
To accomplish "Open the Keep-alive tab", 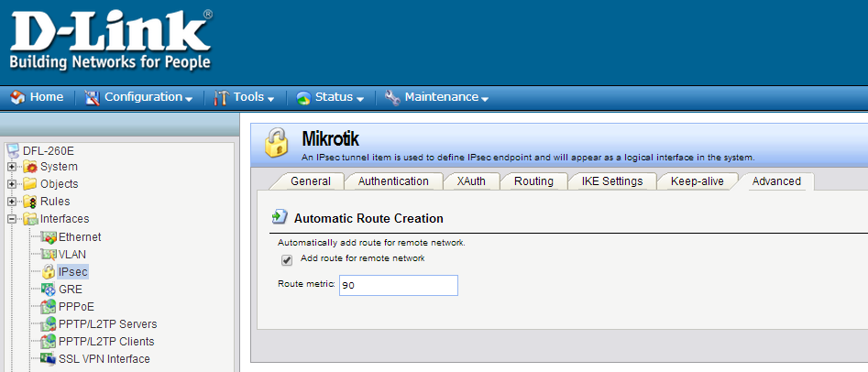I will (x=697, y=181).
